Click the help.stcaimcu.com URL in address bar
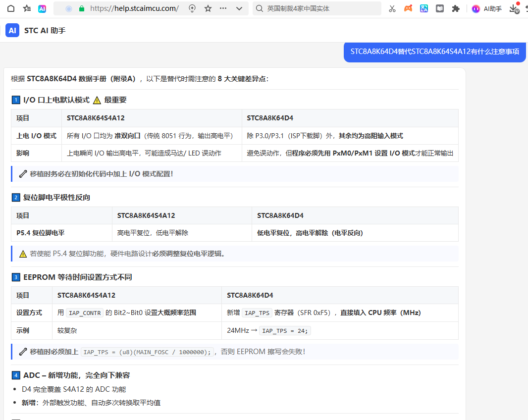Viewport: 528px width, 420px height. click(134, 8)
